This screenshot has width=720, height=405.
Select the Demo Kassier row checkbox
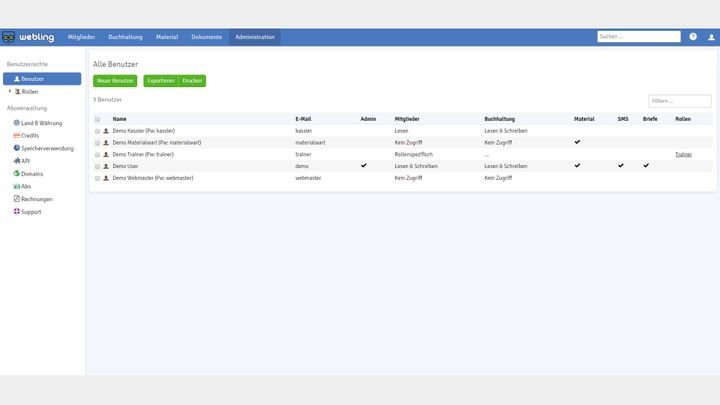[x=97, y=131]
